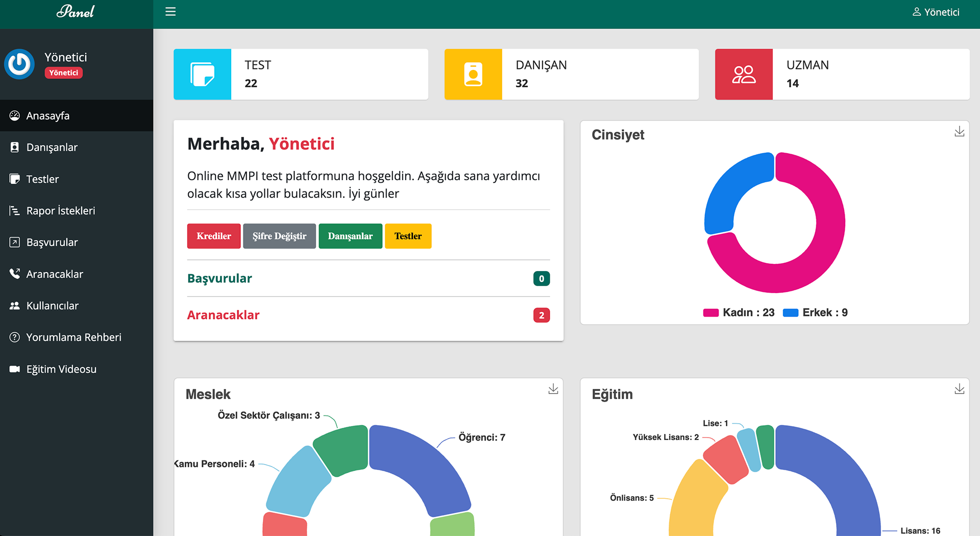
Task: Click the green Danışanlar button
Action: [x=350, y=236]
